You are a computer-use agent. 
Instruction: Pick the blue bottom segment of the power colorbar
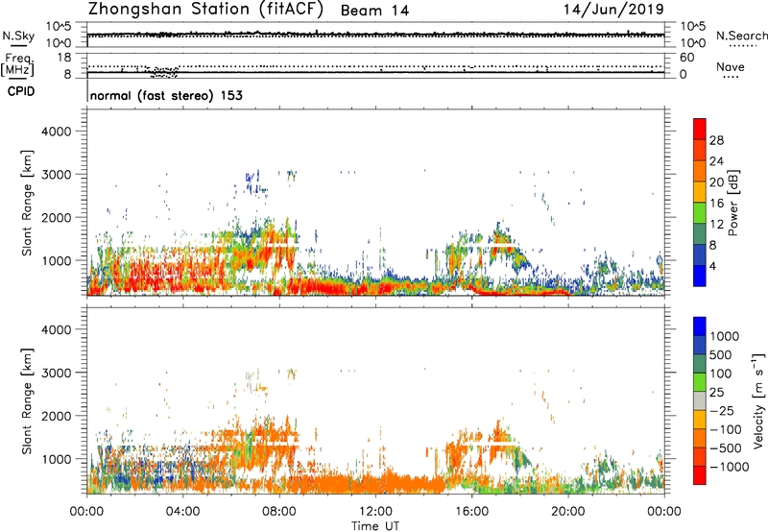point(700,276)
